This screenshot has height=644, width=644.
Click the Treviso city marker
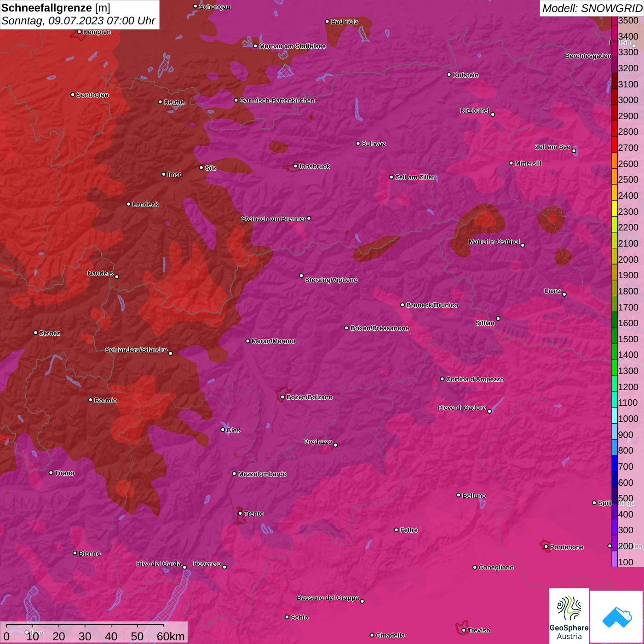click(x=464, y=630)
